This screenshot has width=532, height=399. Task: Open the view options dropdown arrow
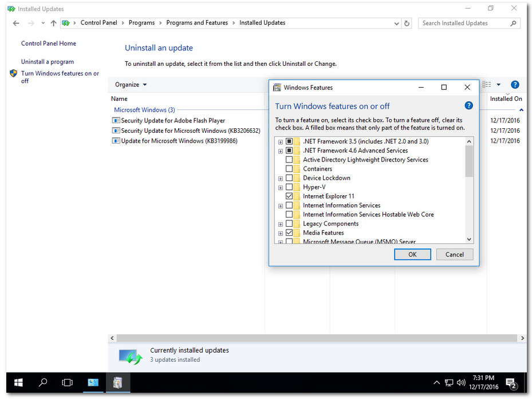498,85
